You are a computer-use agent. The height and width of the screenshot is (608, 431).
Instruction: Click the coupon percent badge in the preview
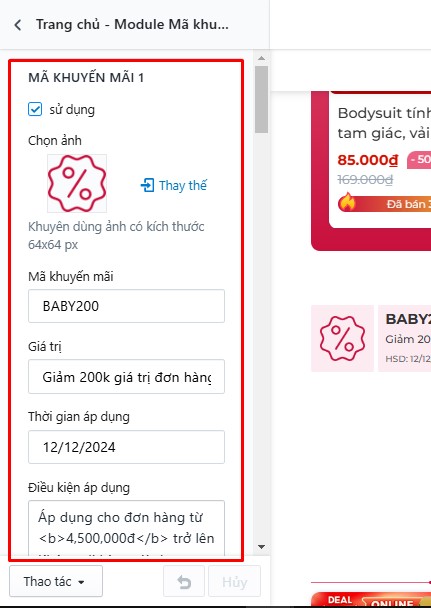tap(342, 338)
